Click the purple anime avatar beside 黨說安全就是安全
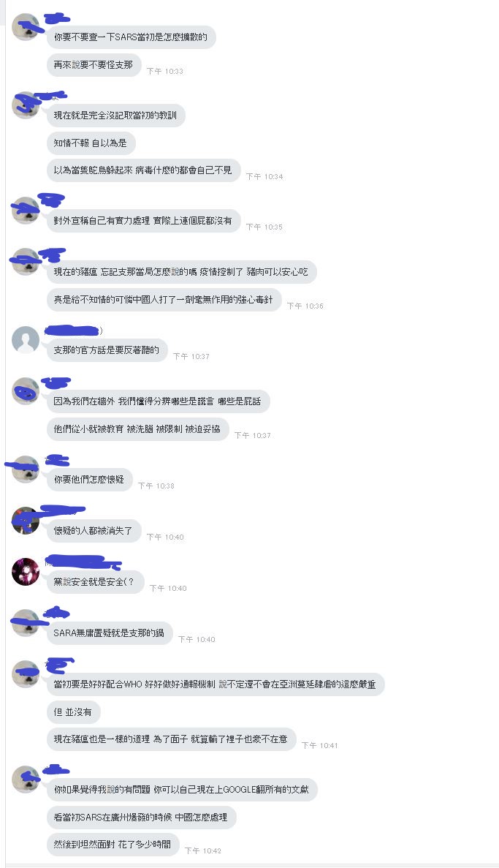Image resolution: width=499 pixels, height=868 pixels. [x=26, y=571]
